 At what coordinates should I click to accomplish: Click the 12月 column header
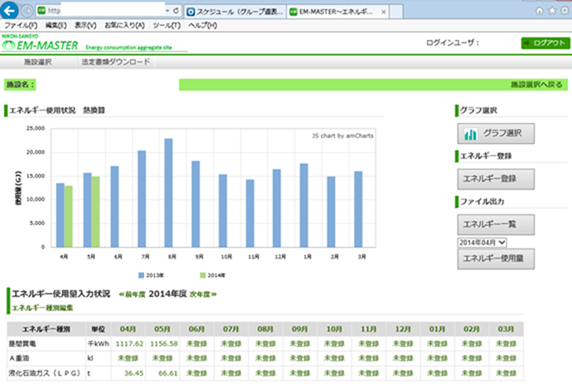click(403, 329)
